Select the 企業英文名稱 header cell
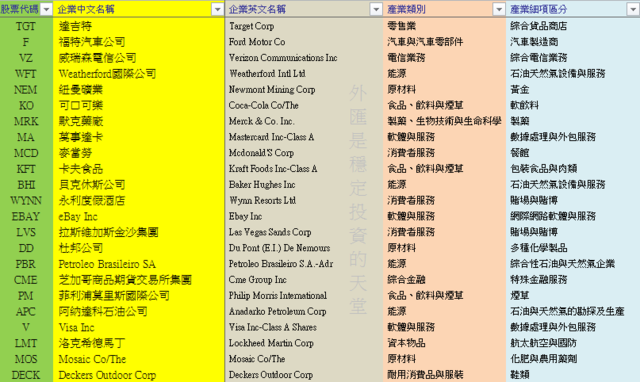640x382 pixels. click(x=304, y=9)
